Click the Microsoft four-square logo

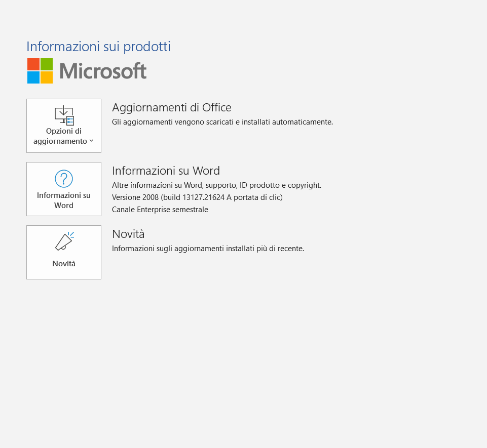tap(40, 71)
